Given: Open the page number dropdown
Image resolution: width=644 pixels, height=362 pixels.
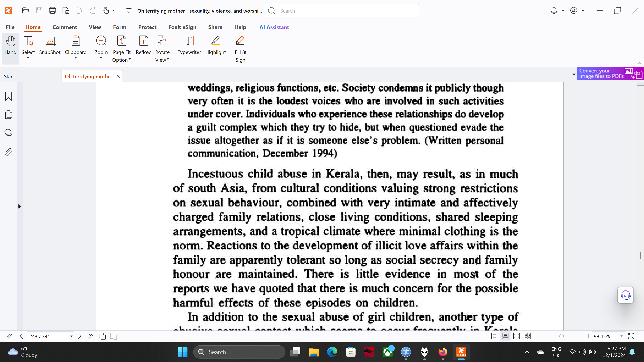Looking at the screenshot, I should coord(71,336).
